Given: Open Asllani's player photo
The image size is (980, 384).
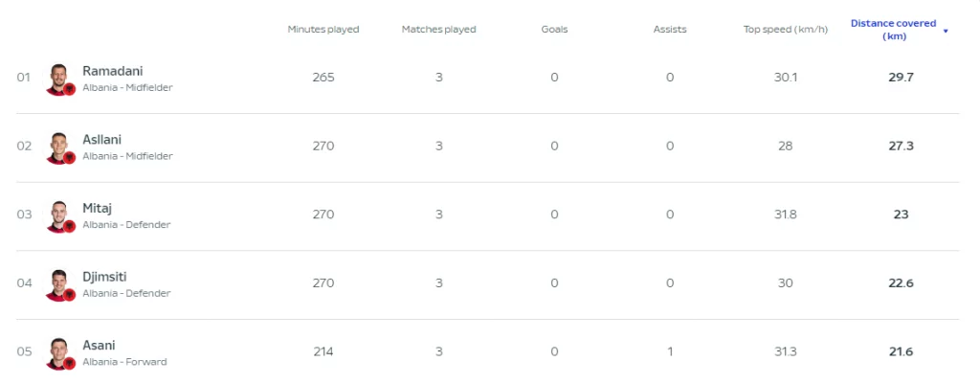Looking at the screenshot, I should click(x=58, y=147).
